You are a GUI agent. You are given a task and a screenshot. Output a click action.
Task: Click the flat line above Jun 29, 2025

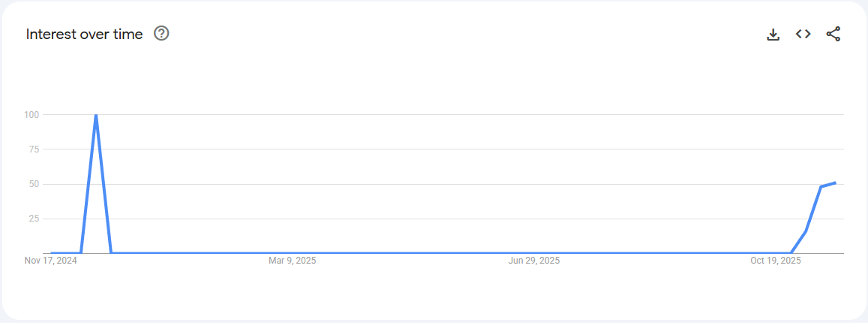534,253
